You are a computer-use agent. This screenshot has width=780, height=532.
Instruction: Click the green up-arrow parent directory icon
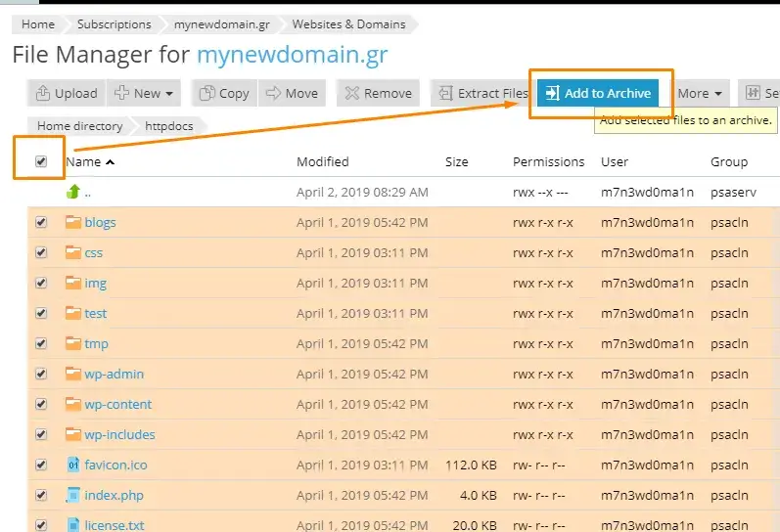point(73,192)
